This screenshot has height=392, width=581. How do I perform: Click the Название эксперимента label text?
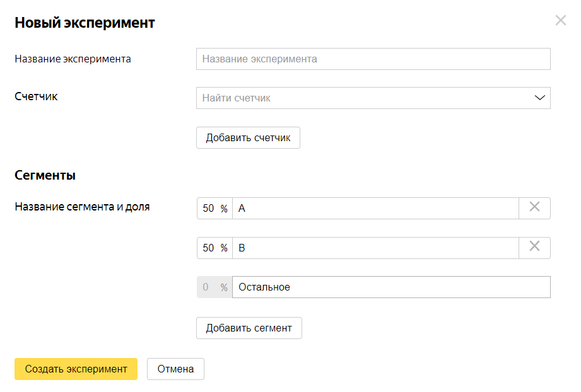click(73, 59)
